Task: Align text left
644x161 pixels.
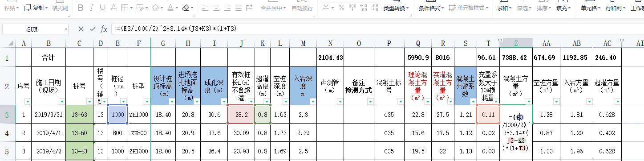Action: pyautogui.click(x=205, y=8)
